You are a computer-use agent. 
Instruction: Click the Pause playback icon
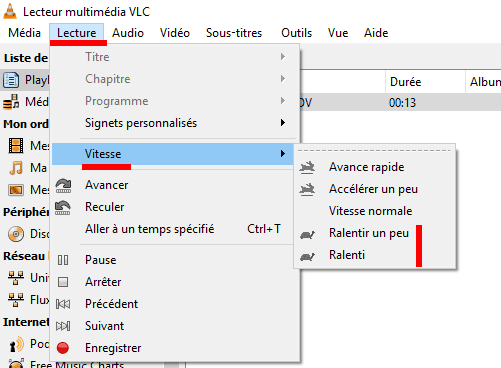point(63,260)
